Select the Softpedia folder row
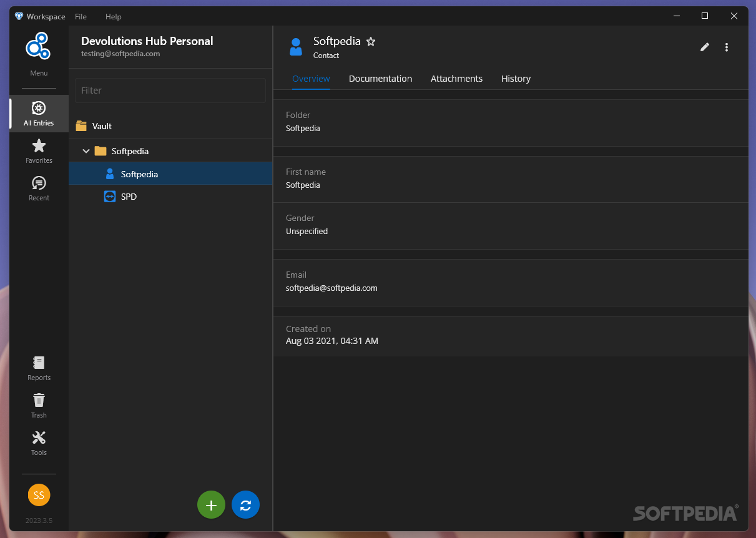Image resolution: width=756 pixels, height=538 pixels. [x=170, y=151]
